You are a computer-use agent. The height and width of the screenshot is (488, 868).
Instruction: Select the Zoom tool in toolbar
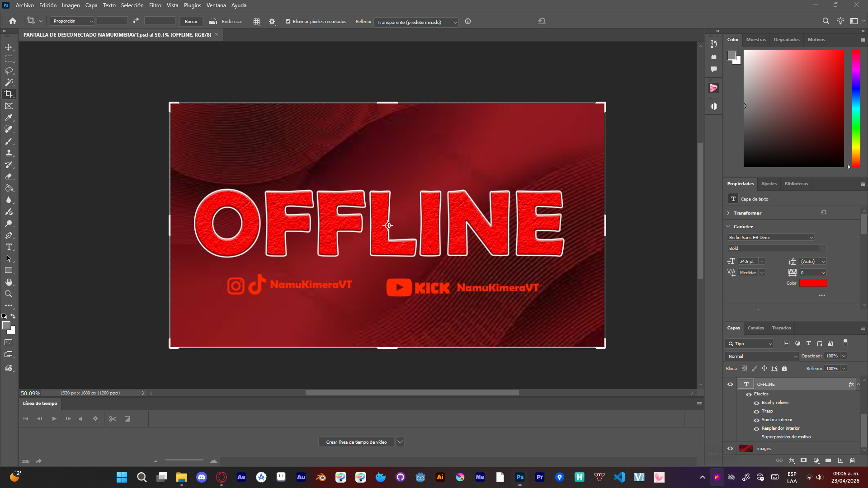point(9,294)
